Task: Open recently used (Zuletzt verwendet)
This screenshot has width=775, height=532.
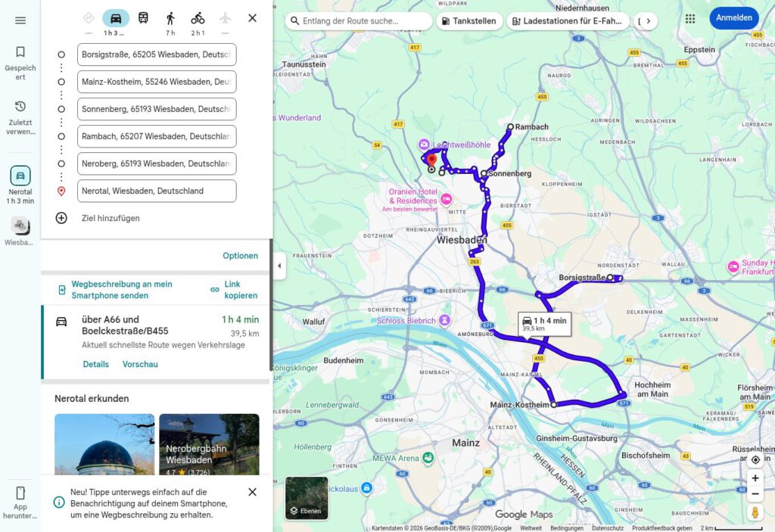Action: (20, 117)
